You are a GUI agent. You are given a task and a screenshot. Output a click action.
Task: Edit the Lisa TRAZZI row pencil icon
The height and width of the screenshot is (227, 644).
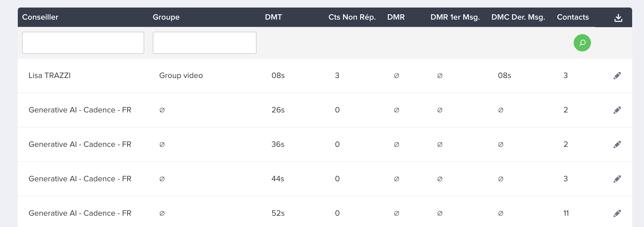point(617,76)
